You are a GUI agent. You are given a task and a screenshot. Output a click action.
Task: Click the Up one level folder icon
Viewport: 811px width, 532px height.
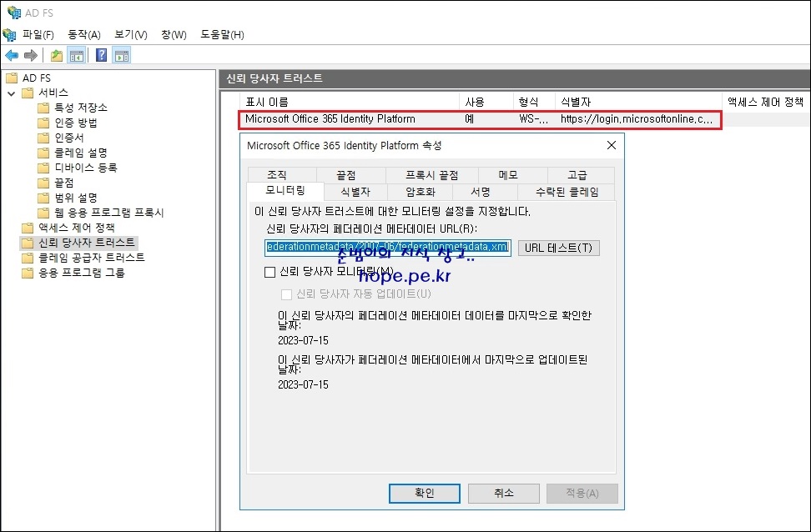pyautogui.click(x=57, y=55)
